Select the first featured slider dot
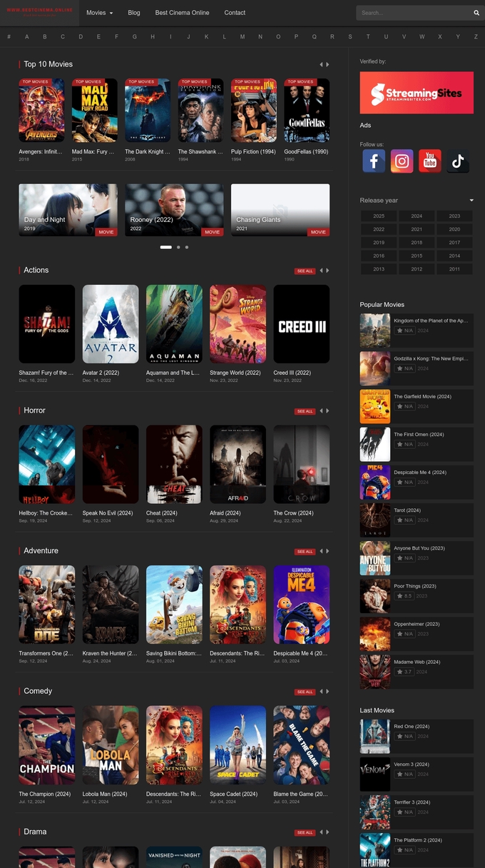Viewport: 485px width, 868px height. click(x=166, y=247)
